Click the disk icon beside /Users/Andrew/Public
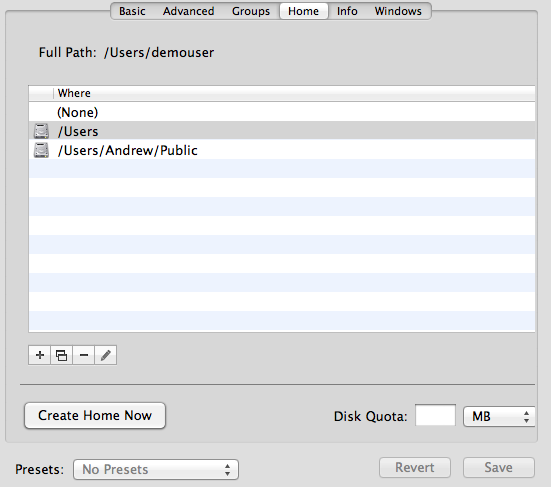Image resolution: width=551 pixels, height=487 pixels. (x=41, y=150)
